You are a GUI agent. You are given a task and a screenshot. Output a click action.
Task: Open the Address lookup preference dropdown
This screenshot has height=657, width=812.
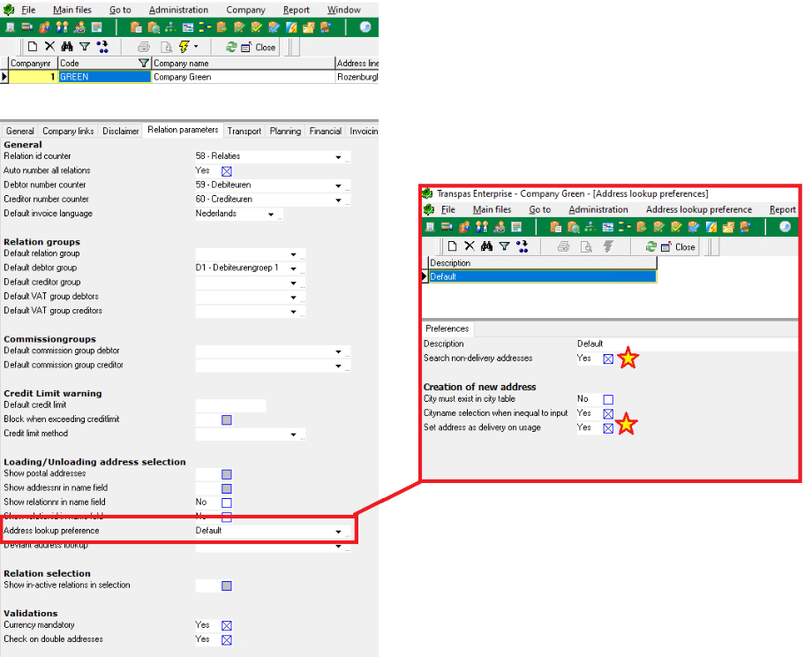click(338, 532)
